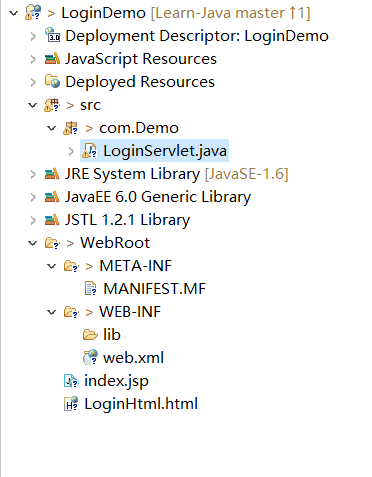Click the JRE System Library icon
372x477 pixels.
pyautogui.click(x=52, y=174)
